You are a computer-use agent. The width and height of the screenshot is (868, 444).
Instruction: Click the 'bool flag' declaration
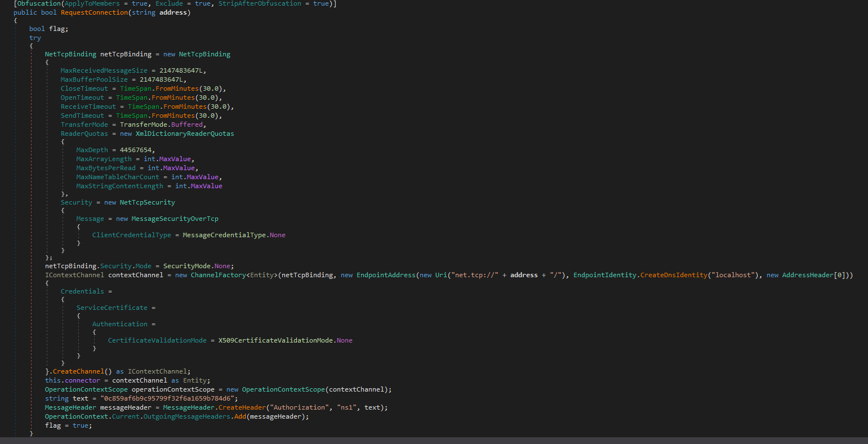[49, 29]
